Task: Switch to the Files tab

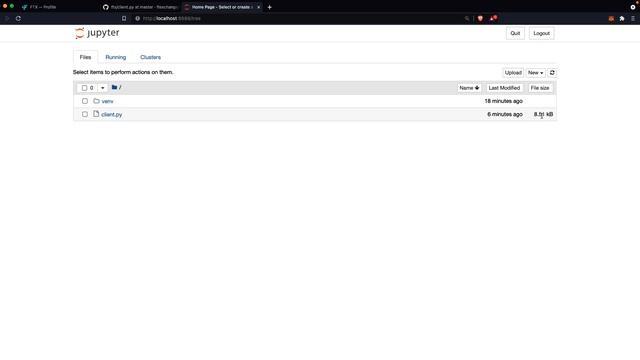Action: [85, 57]
